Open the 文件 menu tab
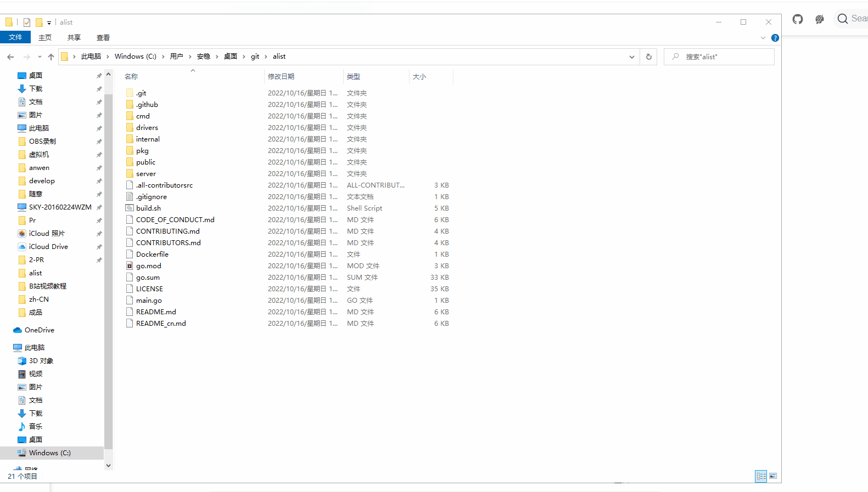 point(15,37)
